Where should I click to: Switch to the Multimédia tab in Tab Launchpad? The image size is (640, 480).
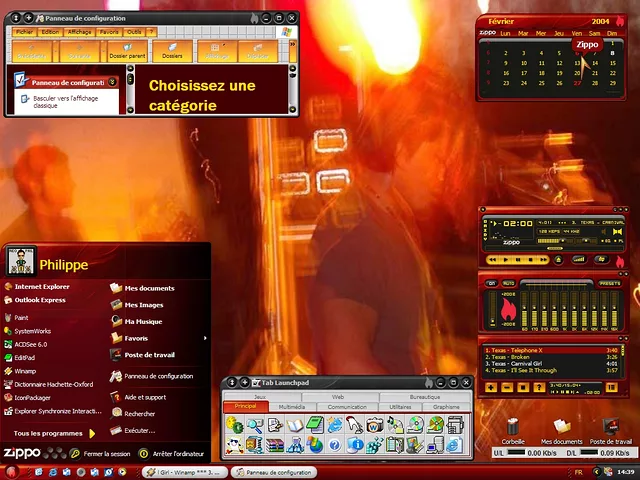pyautogui.click(x=292, y=407)
